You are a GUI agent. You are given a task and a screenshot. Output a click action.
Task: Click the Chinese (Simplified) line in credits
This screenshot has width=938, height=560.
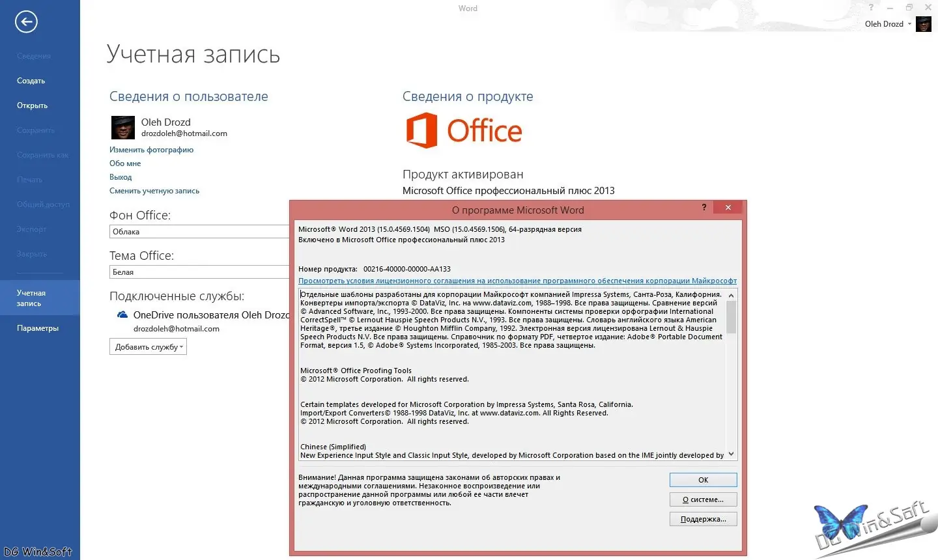pos(333,447)
